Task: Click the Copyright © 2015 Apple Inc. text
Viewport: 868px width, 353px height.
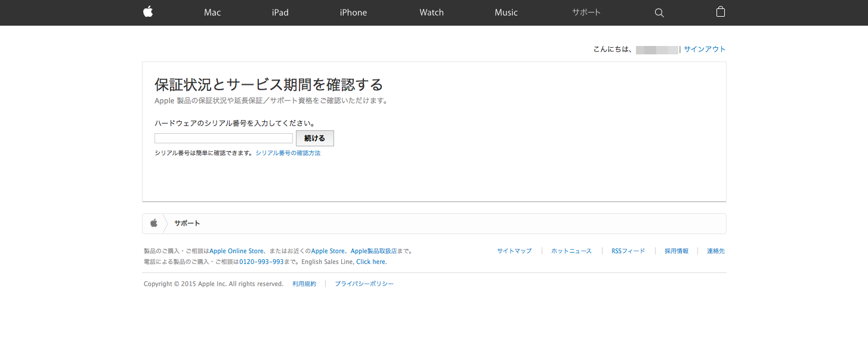Action: tap(214, 284)
